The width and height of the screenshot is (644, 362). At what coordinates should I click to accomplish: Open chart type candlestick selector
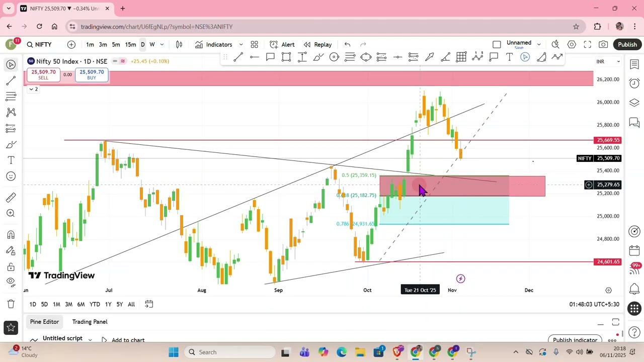coord(179,45)
